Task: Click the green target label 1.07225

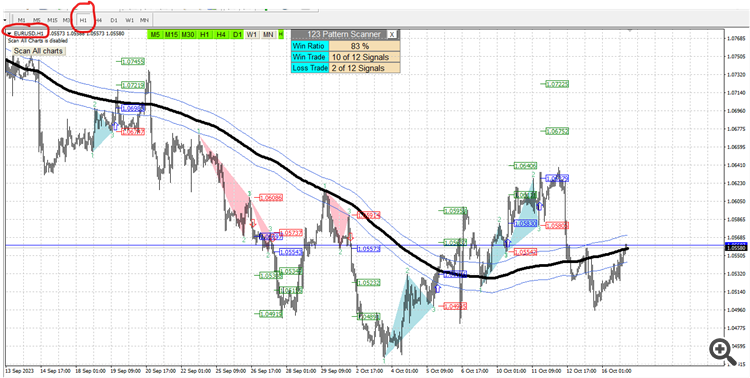Action: tap(557, 84)
